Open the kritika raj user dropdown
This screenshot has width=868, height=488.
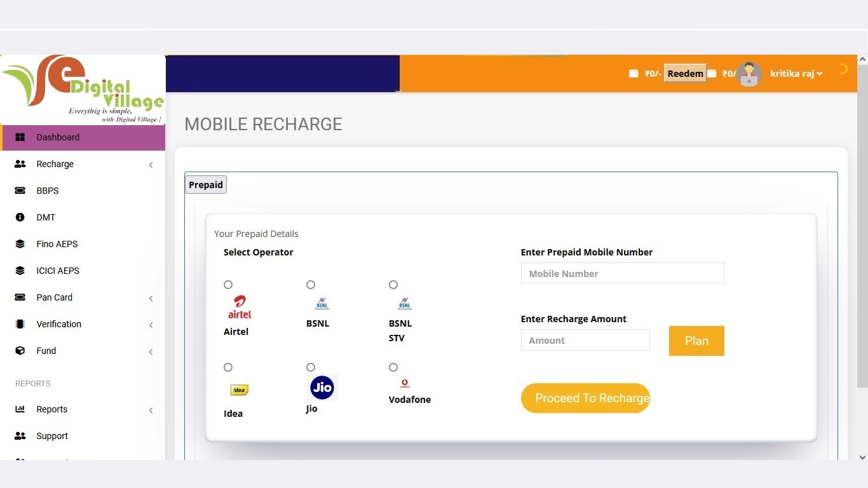(x=796, y=74)
